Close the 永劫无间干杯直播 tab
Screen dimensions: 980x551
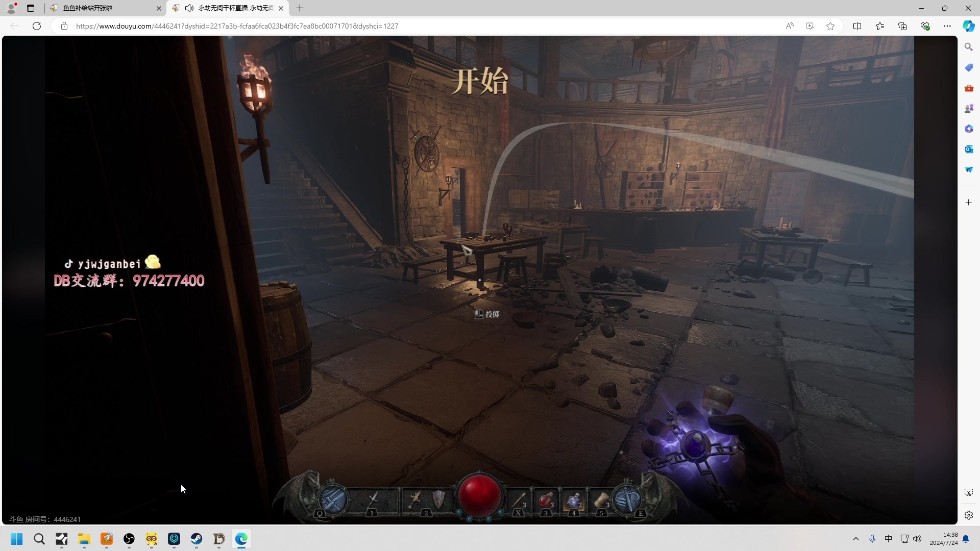(281, 8)
